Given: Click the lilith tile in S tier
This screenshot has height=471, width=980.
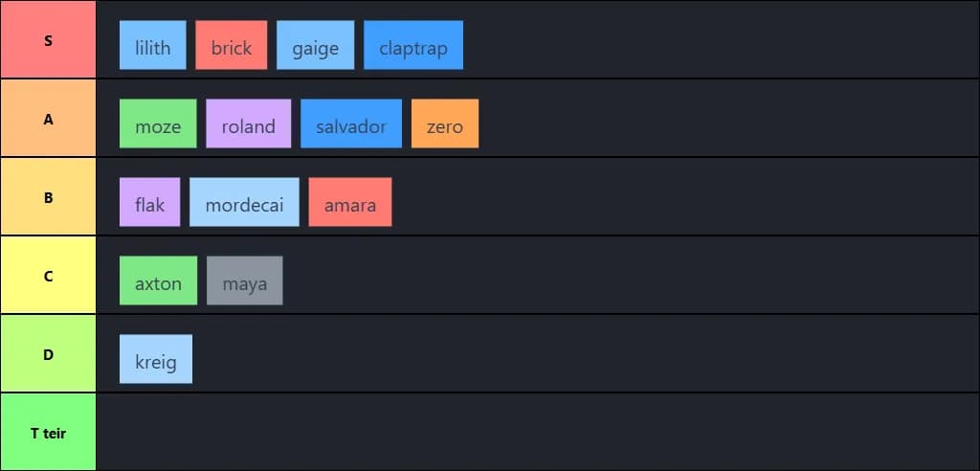Looking at the screenshot, I should point(153,45).
